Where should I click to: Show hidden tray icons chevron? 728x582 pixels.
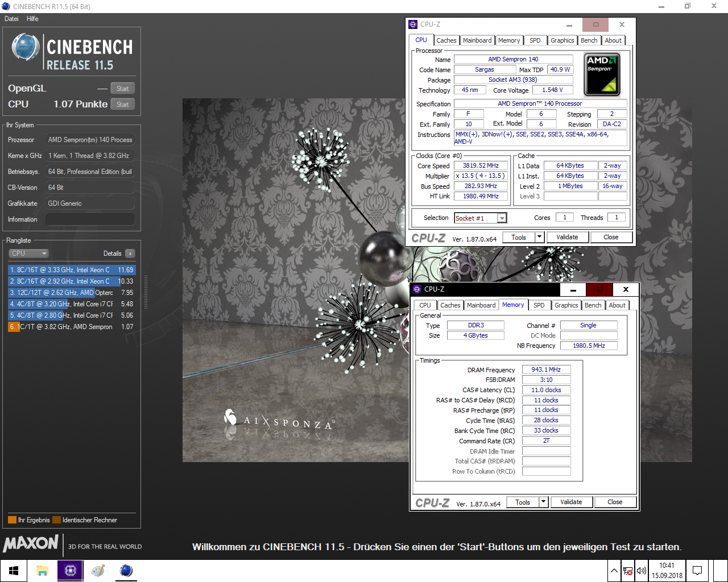point(614,571)
